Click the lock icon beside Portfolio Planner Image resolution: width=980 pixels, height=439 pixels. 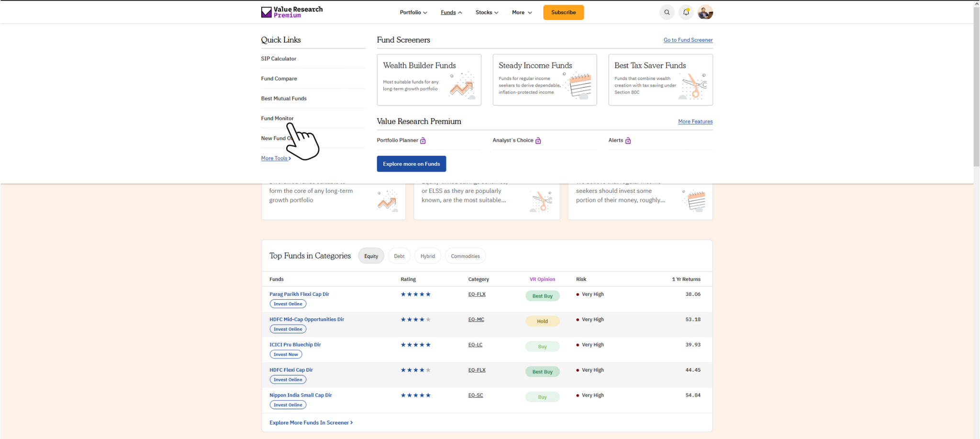pos(423,140)
